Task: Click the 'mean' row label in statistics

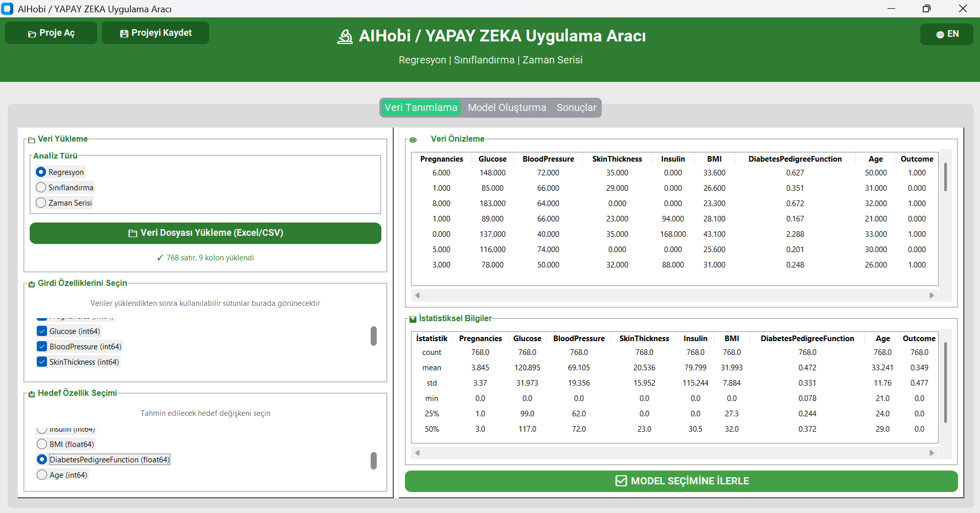Action: point(431,368)
